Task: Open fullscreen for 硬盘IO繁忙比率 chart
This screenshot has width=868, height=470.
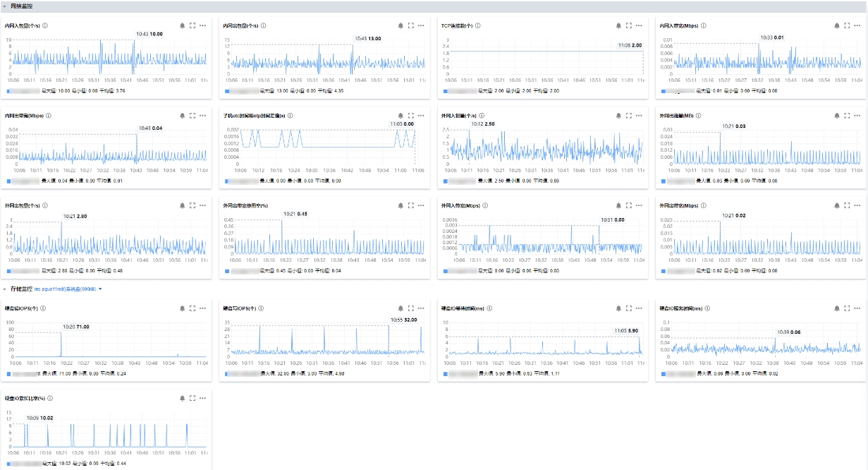Action: coord(192,398)
